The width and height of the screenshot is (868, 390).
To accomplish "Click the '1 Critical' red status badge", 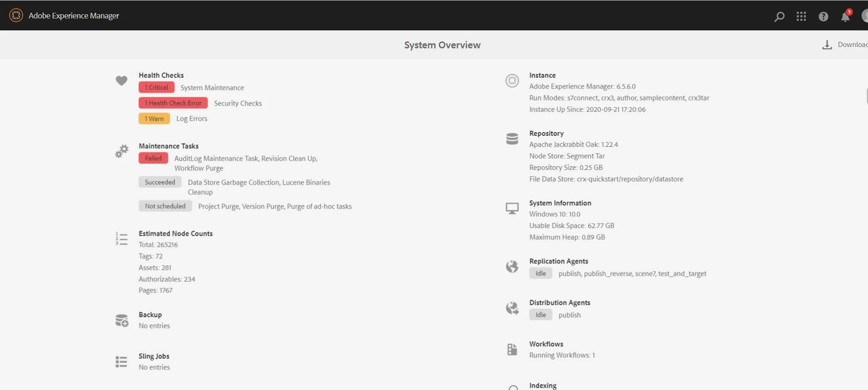I will (x=157, y=87).
